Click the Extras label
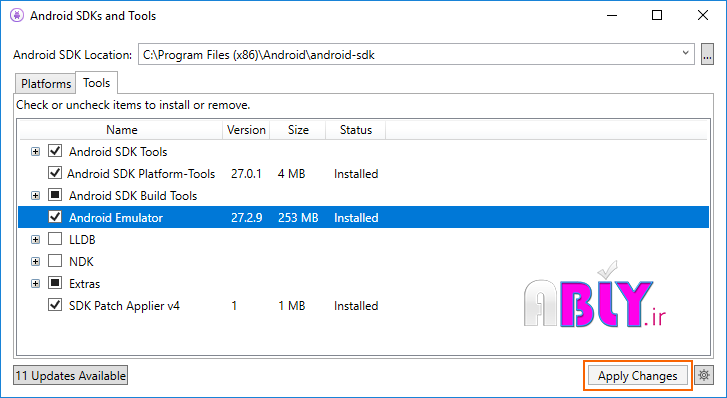727x398 pixels. (x=84, y=283)
